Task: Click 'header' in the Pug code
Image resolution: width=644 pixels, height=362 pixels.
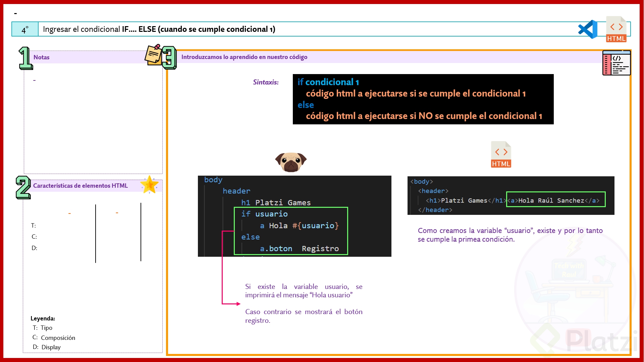Action: coord(236,191)
